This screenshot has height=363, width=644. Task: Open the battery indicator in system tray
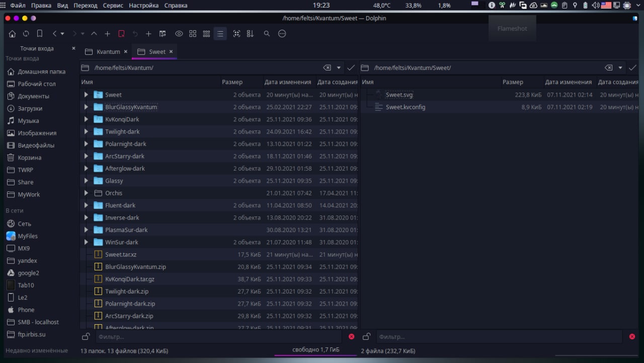[585, 6]
